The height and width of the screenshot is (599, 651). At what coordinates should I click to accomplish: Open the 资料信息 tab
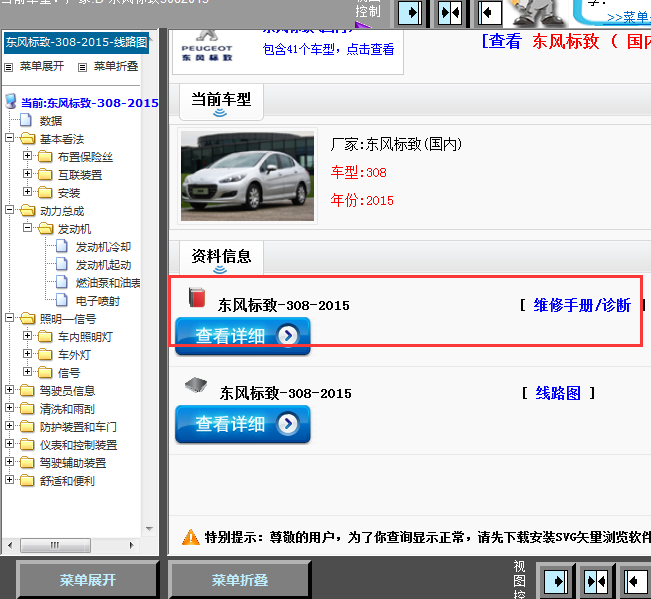click(221, 259)
